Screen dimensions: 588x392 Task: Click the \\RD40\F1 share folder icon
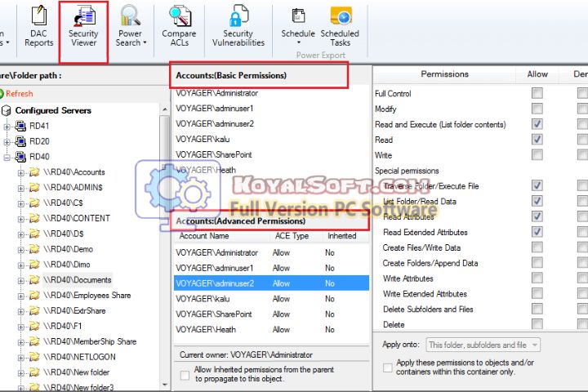point(34,326)
